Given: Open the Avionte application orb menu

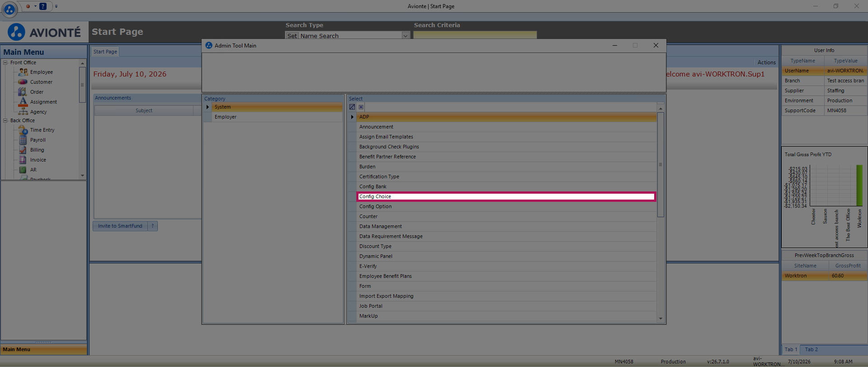Looking at the screenshot, I should point(9,9).
